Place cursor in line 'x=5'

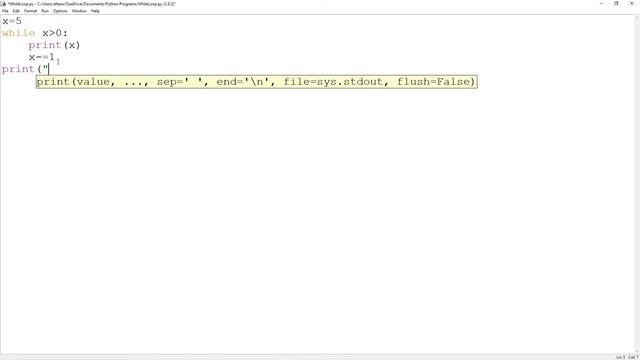(x=12, y=21)
